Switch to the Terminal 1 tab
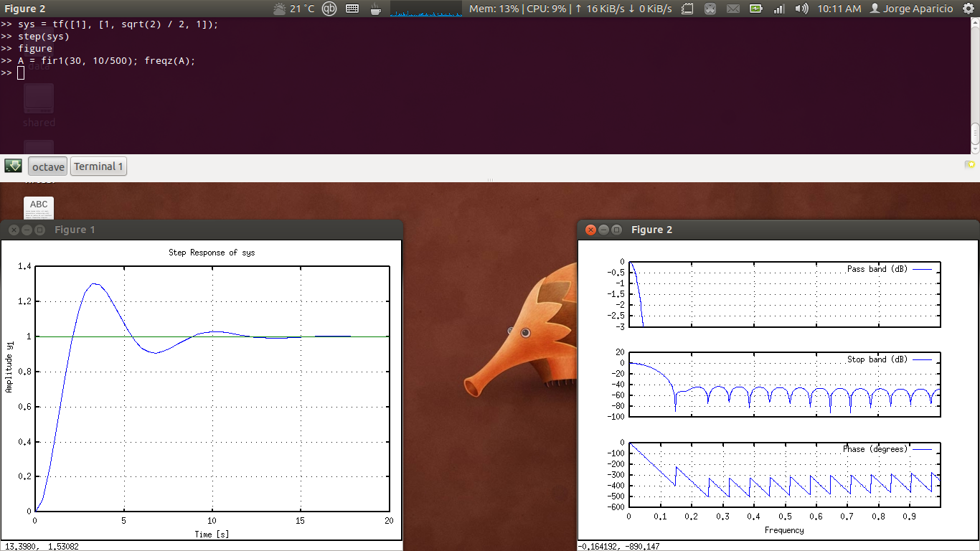 pos(98,166)
